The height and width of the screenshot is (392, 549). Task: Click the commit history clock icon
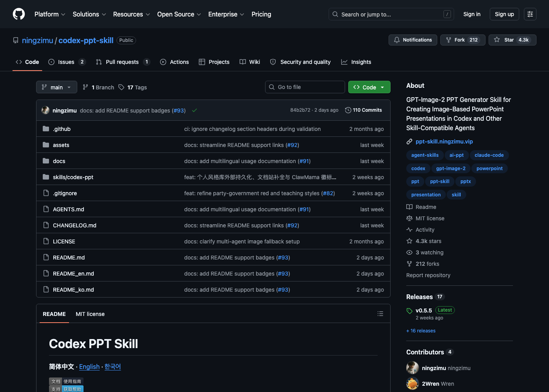click(348, 110)
